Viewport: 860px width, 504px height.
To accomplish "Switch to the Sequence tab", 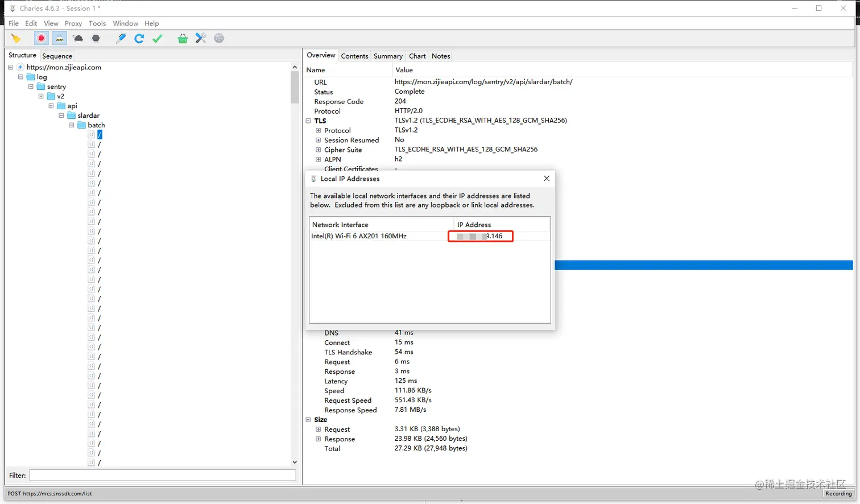I will click(57, 56).
